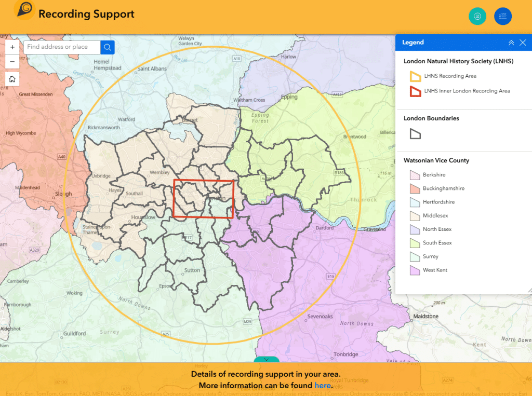Click the Maidstone map label

point(426,316)
